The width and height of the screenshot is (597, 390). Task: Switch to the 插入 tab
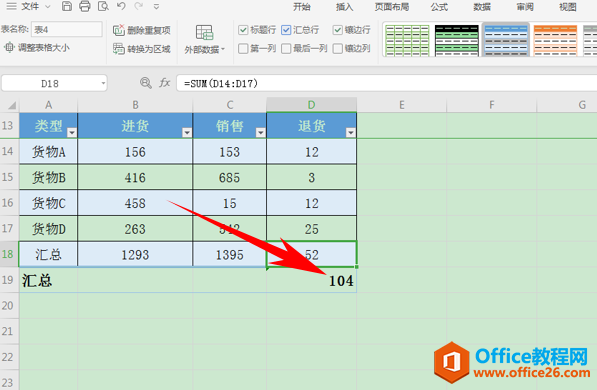[344, 7]
